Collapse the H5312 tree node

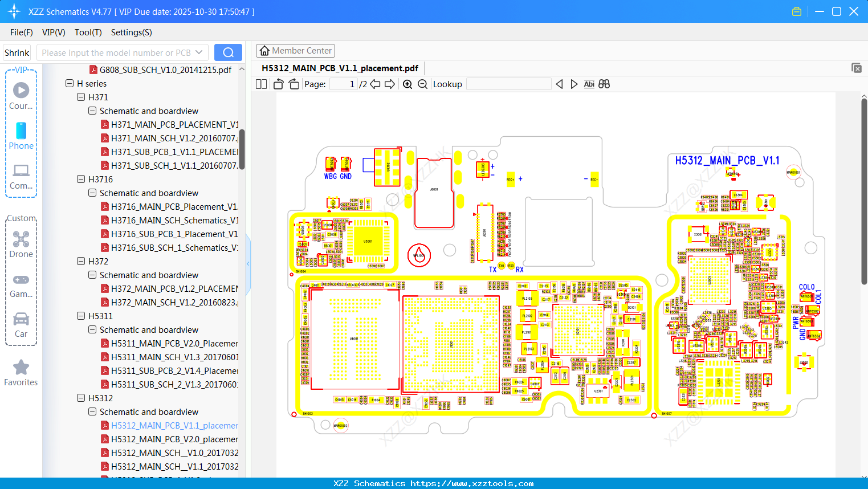click(81, 398)
